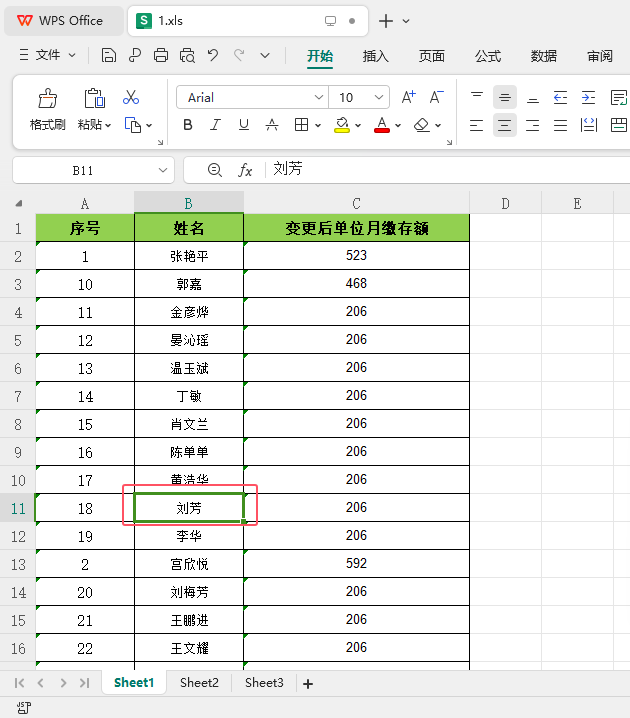Image resolution: width=630 pixels, height=718 pixels.
Task: Apply cell borders icon
Action: (x=301, y=125)
